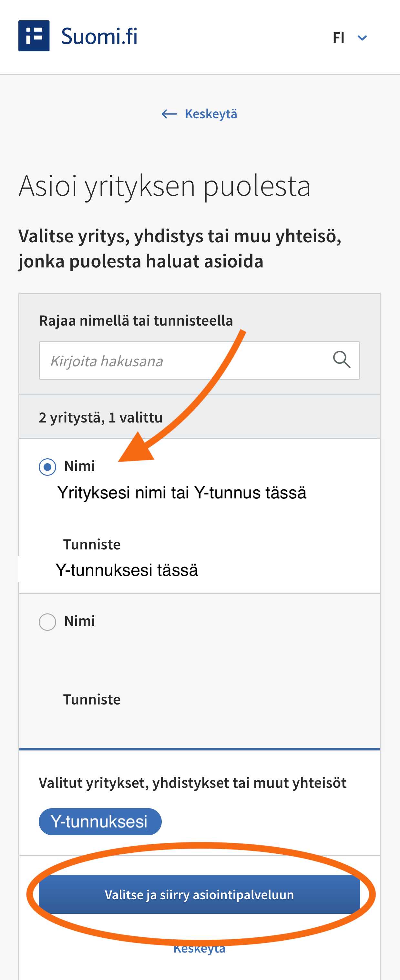Click the Suomi.fi flag logo icon

[x=34, y=36]
